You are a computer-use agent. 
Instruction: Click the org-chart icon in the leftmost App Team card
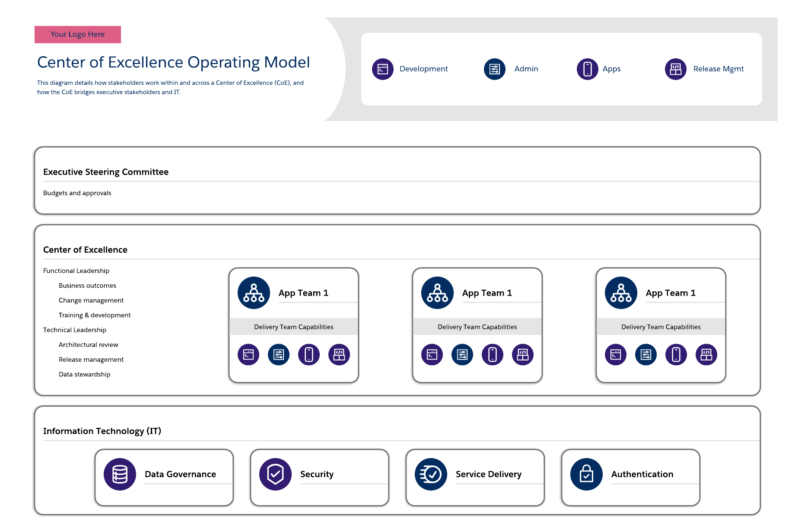tap(254, 293)
